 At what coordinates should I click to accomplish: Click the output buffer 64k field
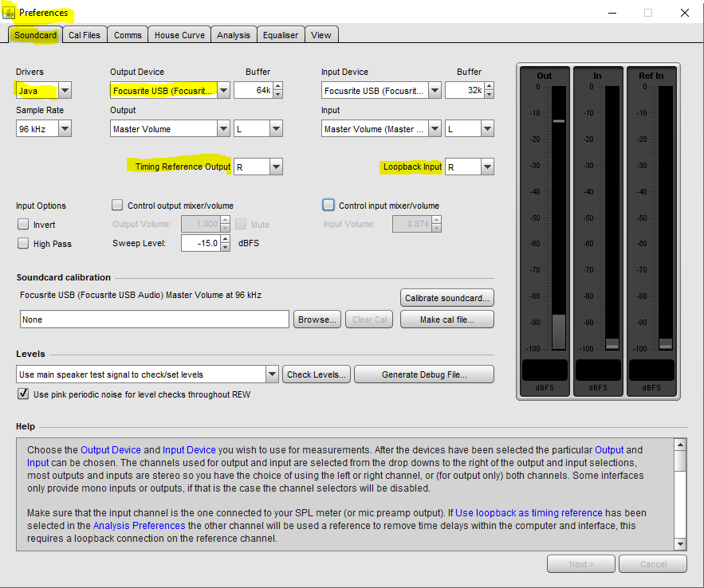(x=254, y=91)
